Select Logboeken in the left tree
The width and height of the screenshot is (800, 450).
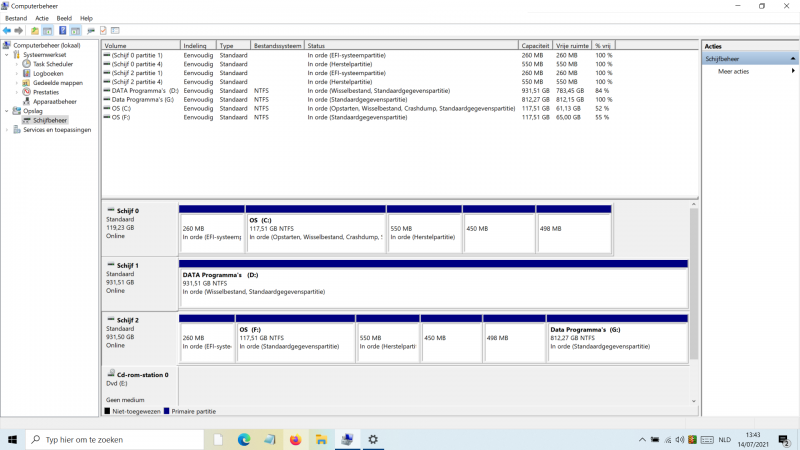pyautogui.click(x=48, y=73)
